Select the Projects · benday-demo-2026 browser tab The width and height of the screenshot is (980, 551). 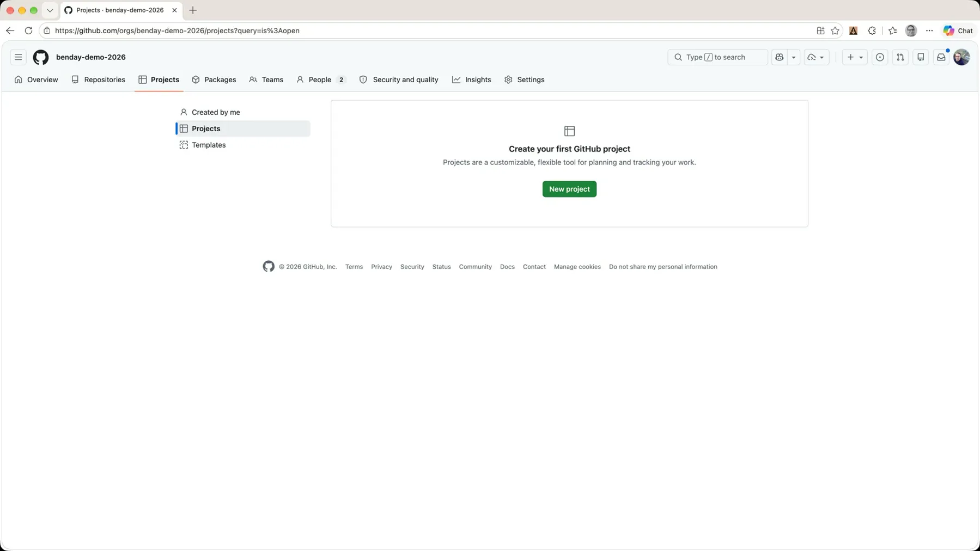coord(121,10)
